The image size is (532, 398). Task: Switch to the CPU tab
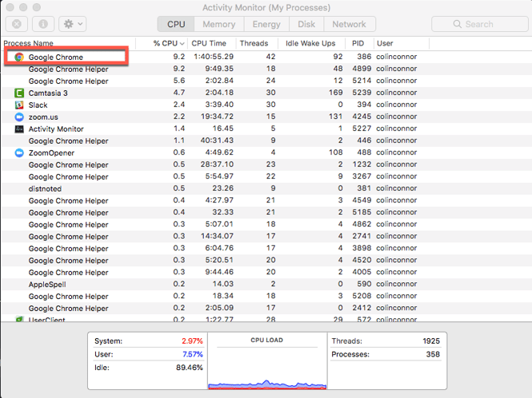click(x=176, y=24)
